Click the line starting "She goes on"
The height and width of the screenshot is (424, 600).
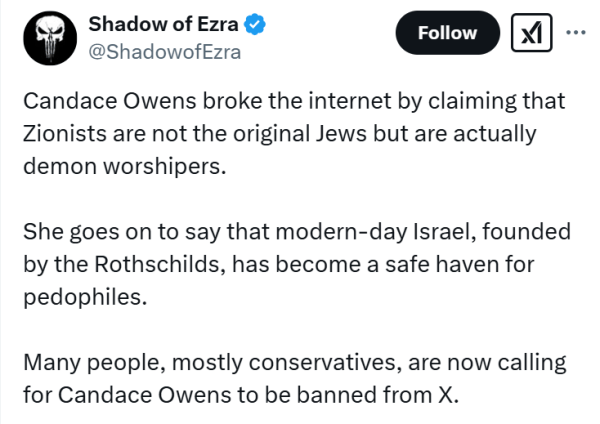point(297,232)
